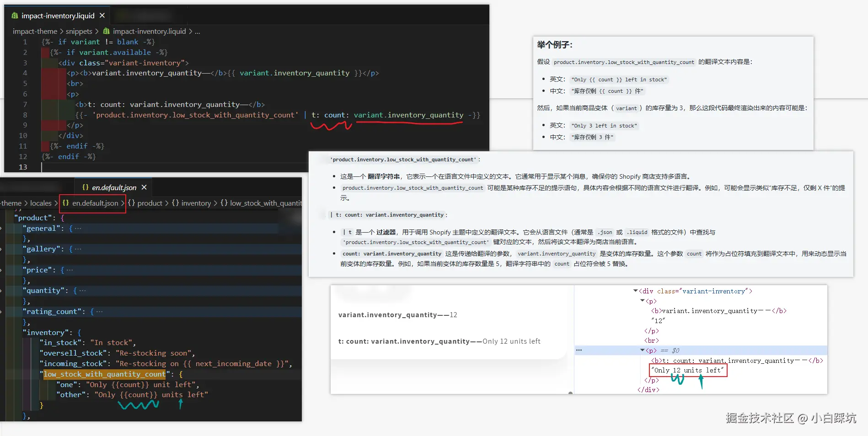Unfold the collapsed "gallery" object ellipsis

[x=78, y=249]
